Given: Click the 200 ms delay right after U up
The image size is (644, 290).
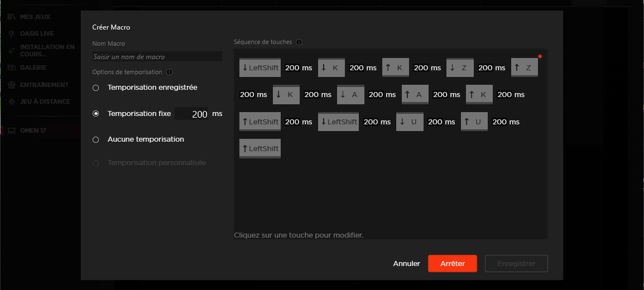Looking at the screenshot, I should [506, 122].
